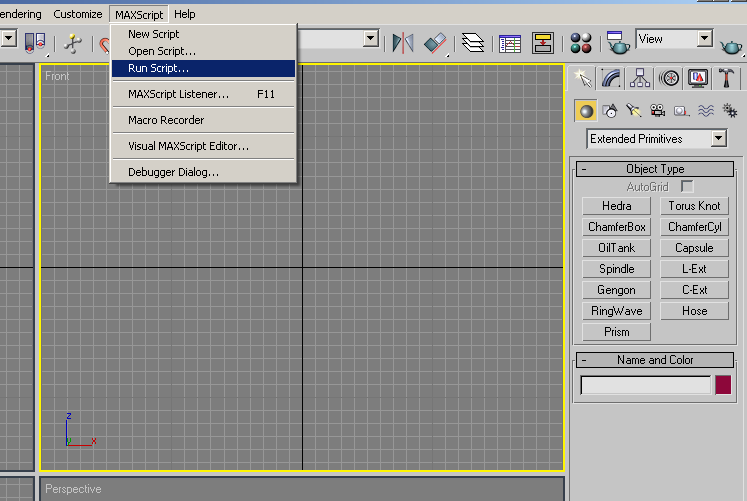Click the object color swatch
747x501 pixels.
(723, 385)
